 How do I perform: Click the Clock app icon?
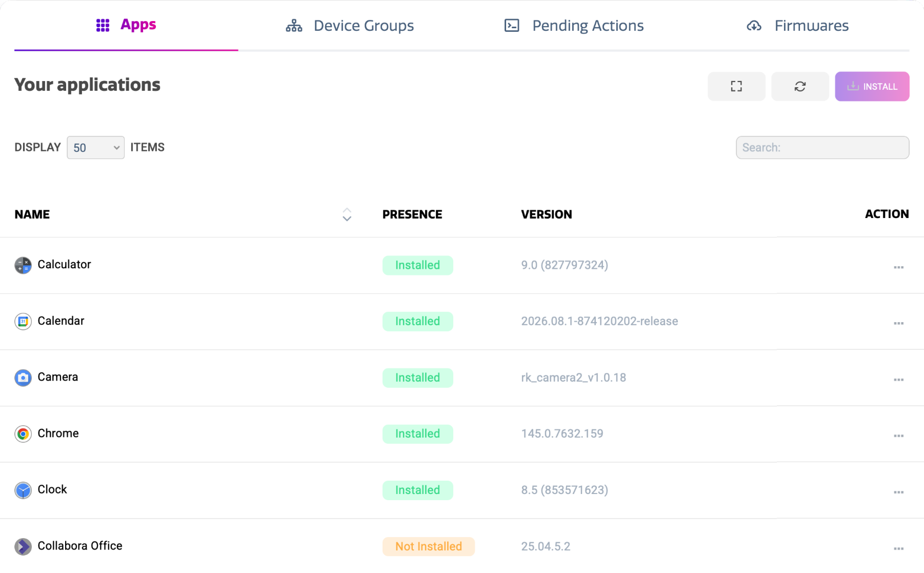point(23,490)
